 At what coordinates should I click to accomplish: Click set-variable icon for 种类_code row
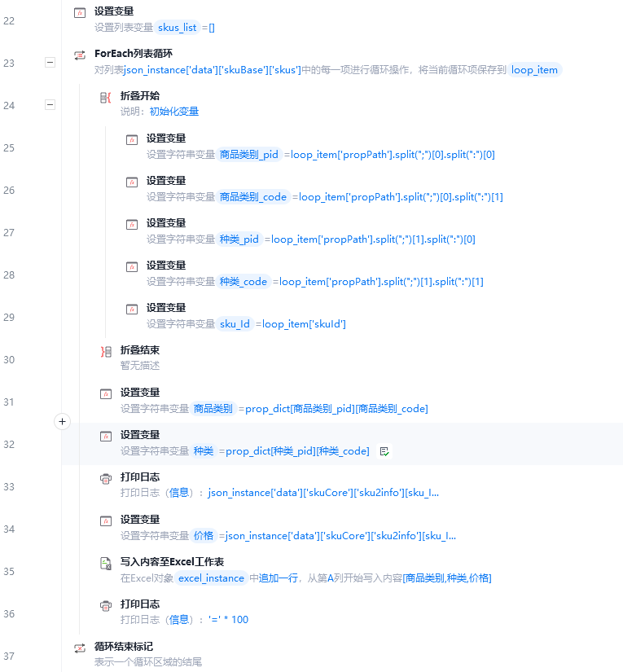point(132,266)
